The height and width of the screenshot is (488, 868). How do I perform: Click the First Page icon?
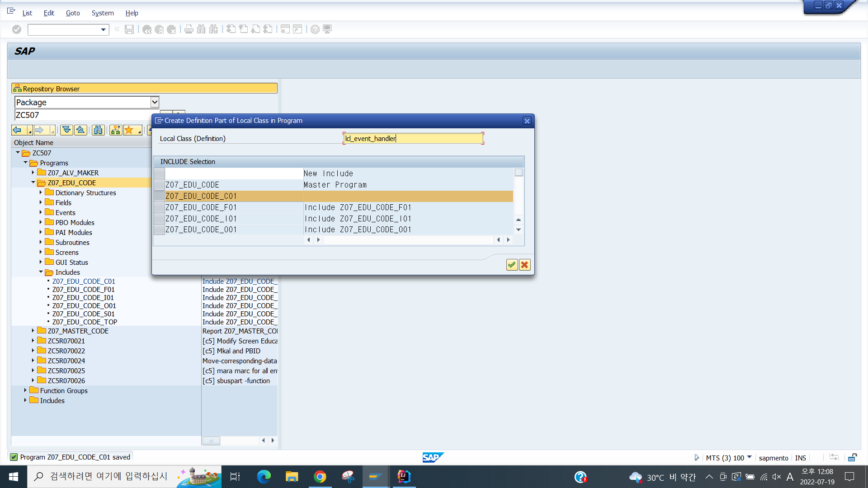click(231, 29)
